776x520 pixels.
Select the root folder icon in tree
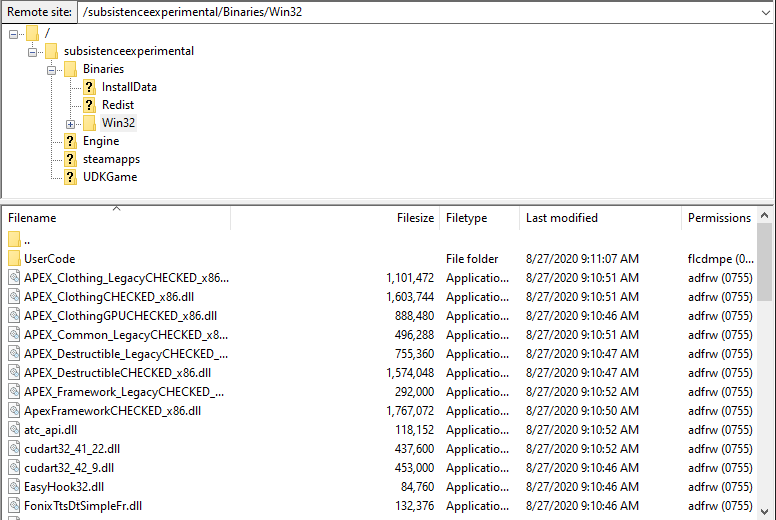[32, 33]
